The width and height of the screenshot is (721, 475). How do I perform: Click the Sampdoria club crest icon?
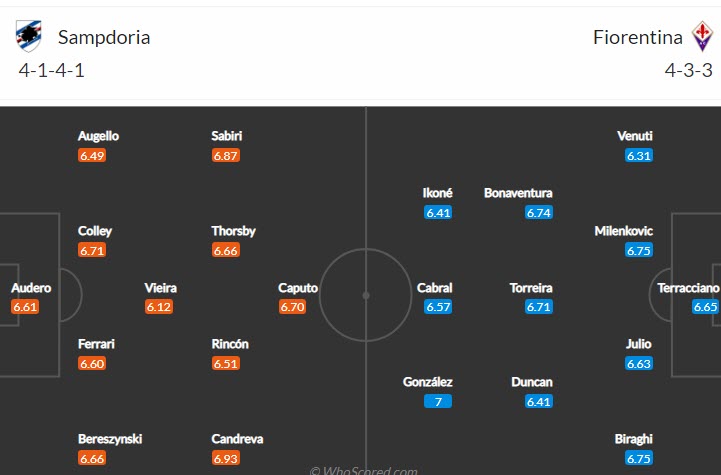(29, 37)
